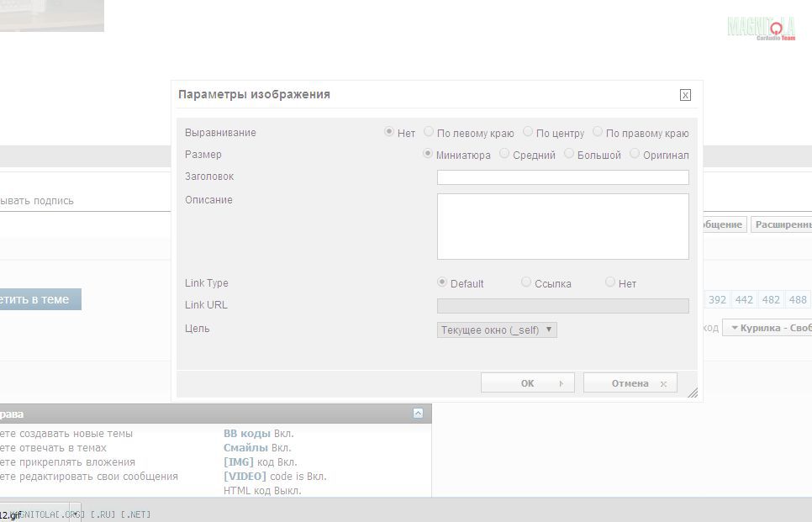The width and height of the screenshot is (812, 522).
Task: Click the 'Расширенный' mode button
Action: pyautogui.click(x=782, y=224)
